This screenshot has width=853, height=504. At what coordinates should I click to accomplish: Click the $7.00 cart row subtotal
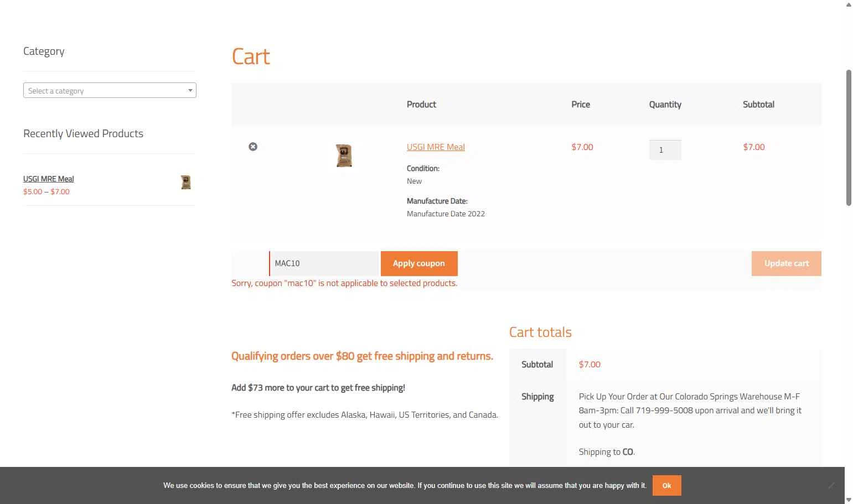pyautogui.click(x=754, y=147)
